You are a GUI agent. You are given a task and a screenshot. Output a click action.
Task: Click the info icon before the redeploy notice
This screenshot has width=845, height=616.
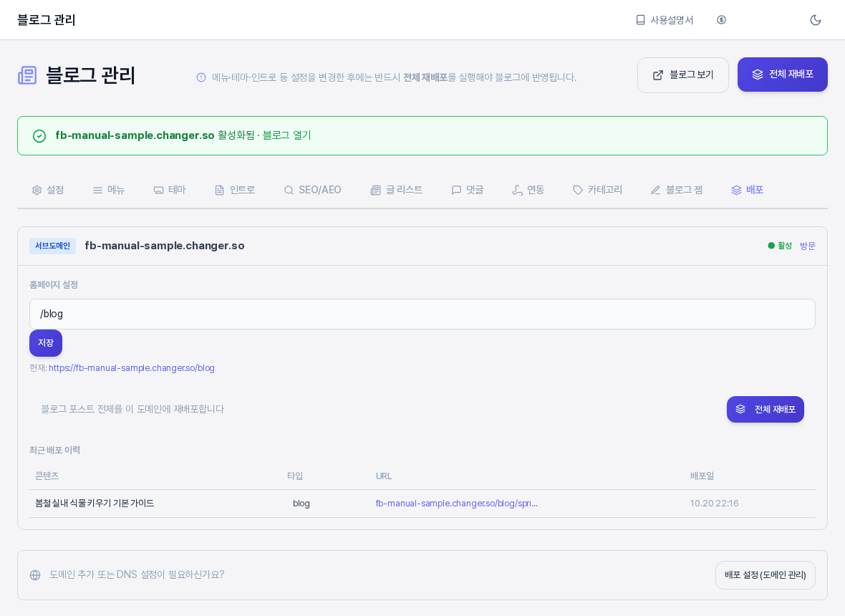point(201,77)
